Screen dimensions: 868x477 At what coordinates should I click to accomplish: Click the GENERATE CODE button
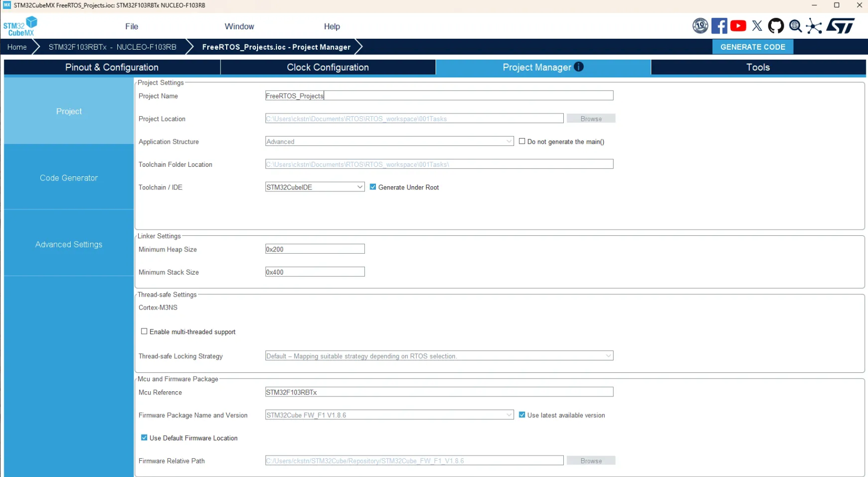[753, 47]
